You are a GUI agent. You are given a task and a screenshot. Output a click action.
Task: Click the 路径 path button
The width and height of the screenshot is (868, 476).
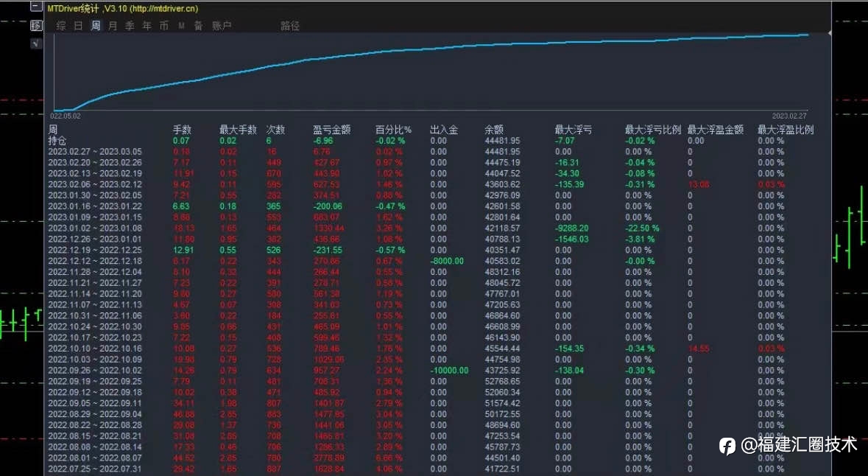pos(290,26)
